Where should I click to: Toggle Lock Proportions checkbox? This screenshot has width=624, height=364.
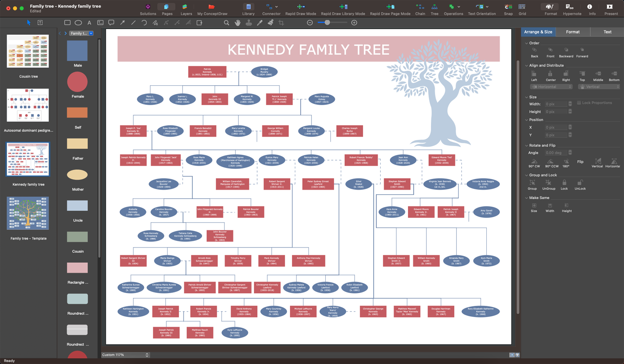click(579, 103)
